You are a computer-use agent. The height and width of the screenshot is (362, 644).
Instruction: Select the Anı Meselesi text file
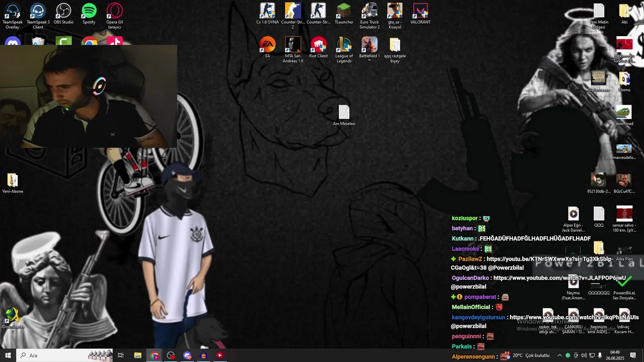tap(344, 115)
